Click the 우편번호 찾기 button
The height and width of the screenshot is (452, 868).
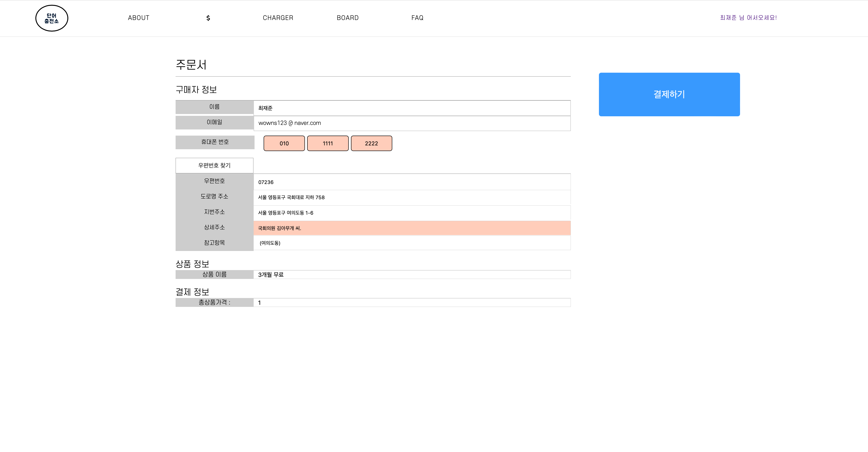pyautogui.click(x=214, y=165)
